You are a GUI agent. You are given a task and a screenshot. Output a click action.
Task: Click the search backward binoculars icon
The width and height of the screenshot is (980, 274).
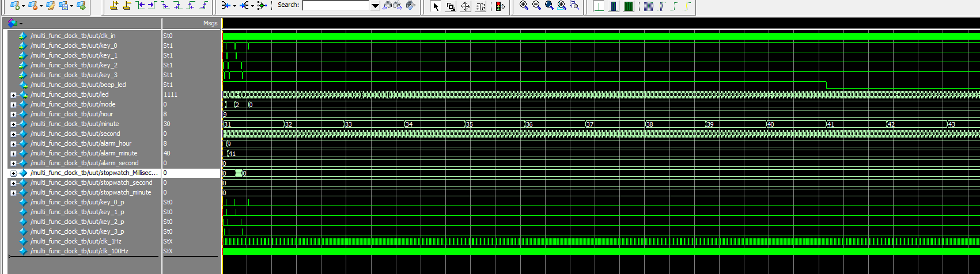(x=388, y=5)
